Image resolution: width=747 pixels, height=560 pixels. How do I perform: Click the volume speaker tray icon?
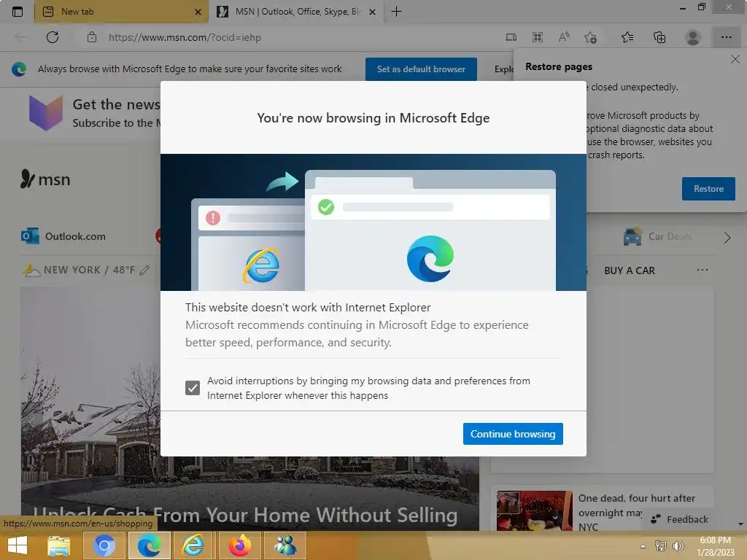(x=678, y=545)
